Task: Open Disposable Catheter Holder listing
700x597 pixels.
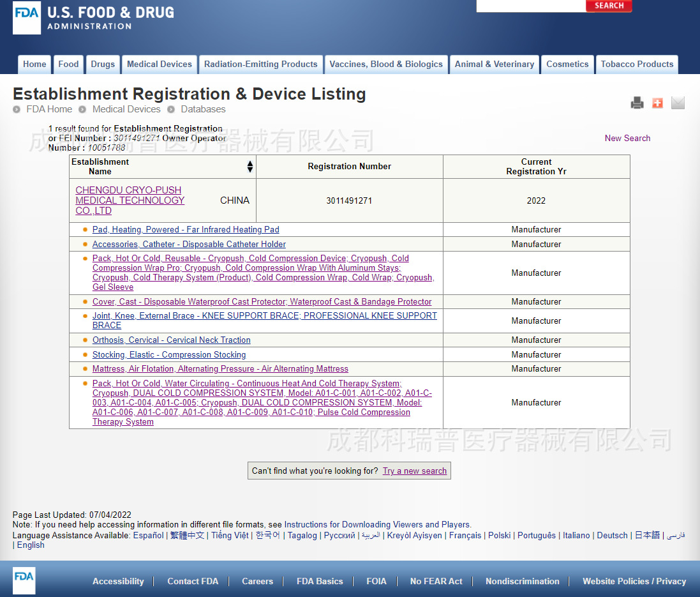Action: click(x=189, y=244)
